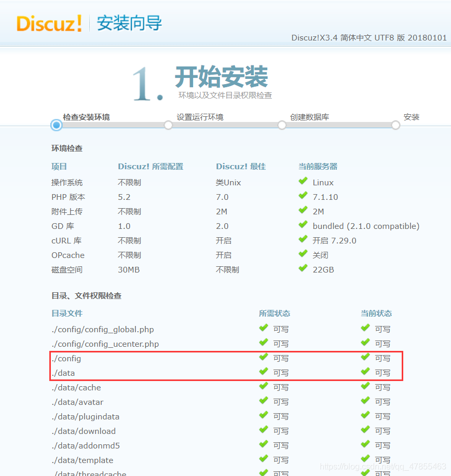The height and width of the screenshot is (476, 451).
Task: Click the PHP 版本 row label
Action: click(x=69, y=197)
